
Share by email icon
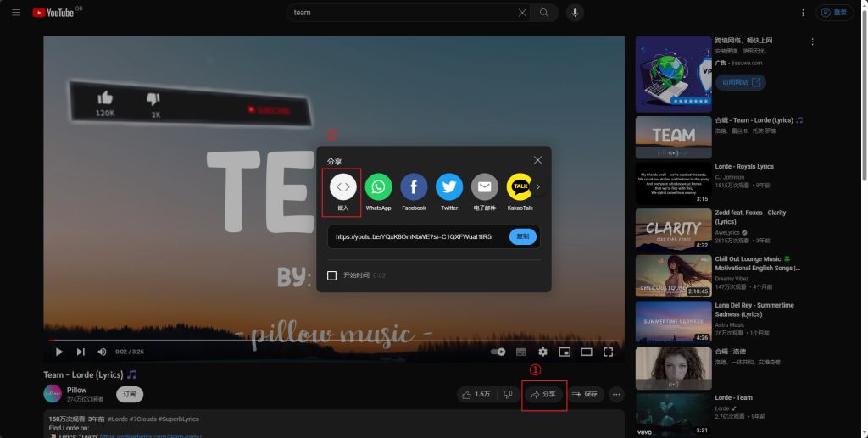(484, 186)
